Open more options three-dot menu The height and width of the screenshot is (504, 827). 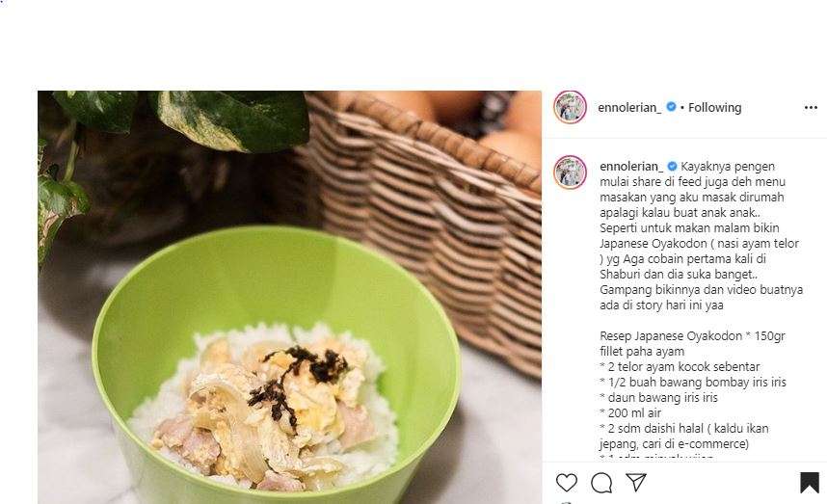coord(811,108)
